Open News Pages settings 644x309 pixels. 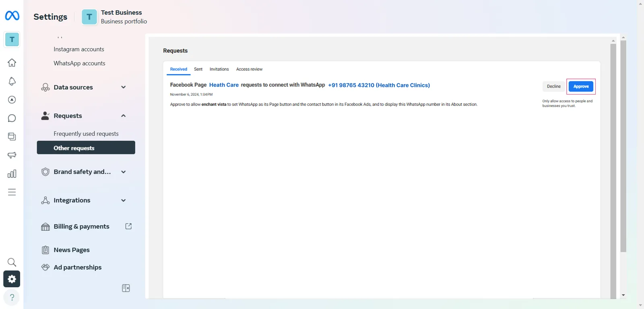(x=72, y=250)
